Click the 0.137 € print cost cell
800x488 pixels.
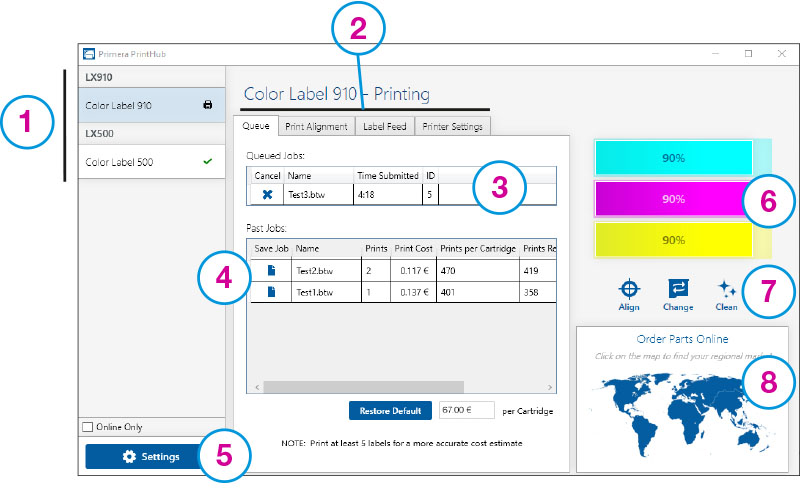click(x=414, y=292)
